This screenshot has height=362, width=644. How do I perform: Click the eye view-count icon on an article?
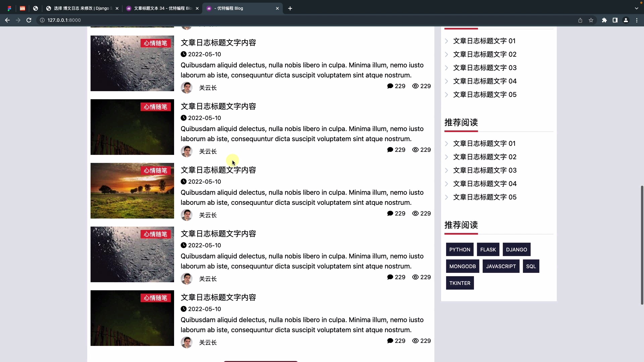point(416,86)
